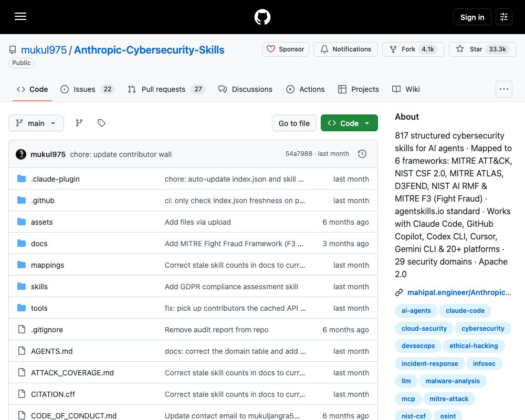Viewport: 525px width, 420px height.
Task: Select the infosec topic tag
Action: [x=484, y=363]
